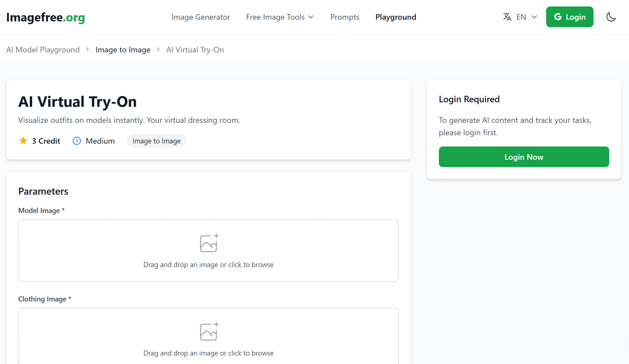Select Prompts in the navigation bar

[x=344, y=17]
